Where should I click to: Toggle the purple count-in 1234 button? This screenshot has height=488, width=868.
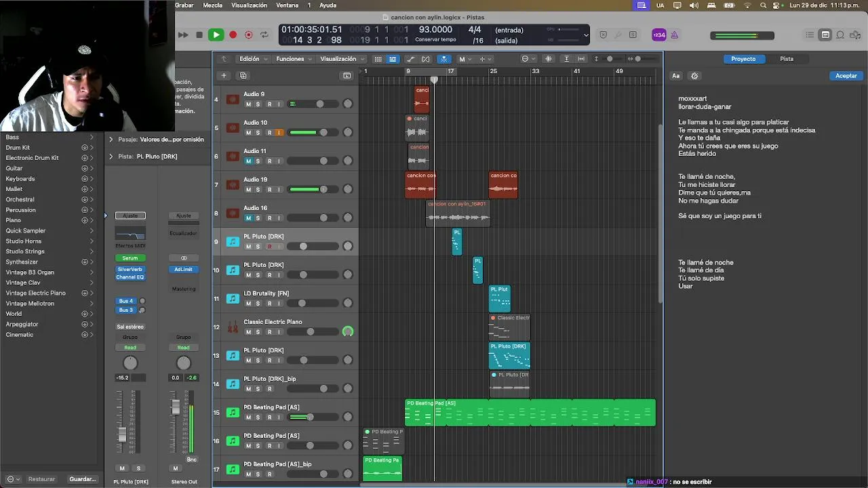pyautogui.click(x=659, y=35)
